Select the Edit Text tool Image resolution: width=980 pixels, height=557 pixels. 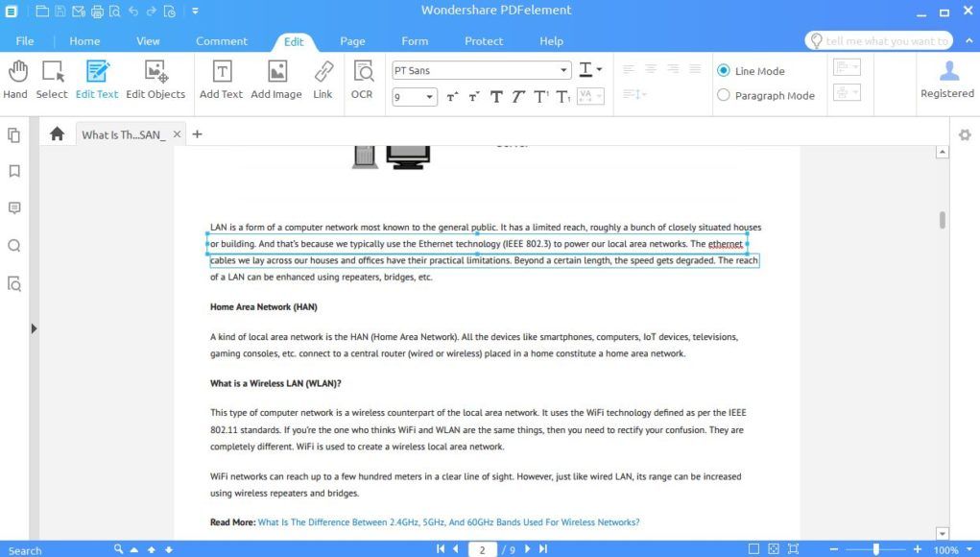click(97, 77)
